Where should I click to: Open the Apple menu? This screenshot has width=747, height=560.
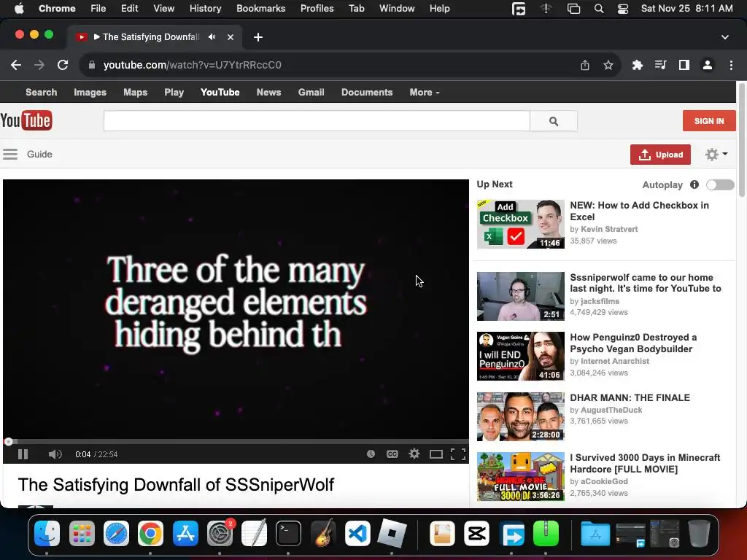(x=19, y=8)
